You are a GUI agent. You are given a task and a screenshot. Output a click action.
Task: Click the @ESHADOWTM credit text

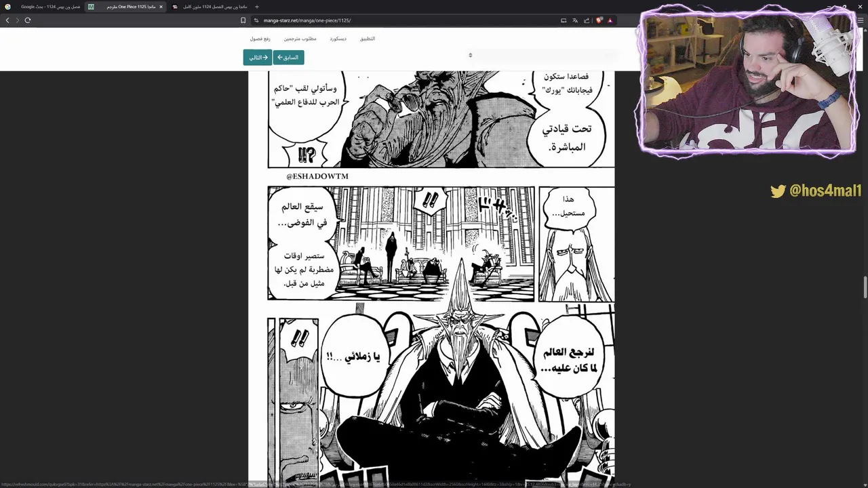point(317,176)
